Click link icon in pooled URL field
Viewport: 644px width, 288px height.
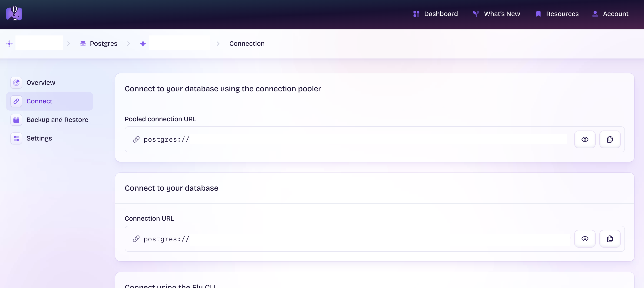coord(136,139)
